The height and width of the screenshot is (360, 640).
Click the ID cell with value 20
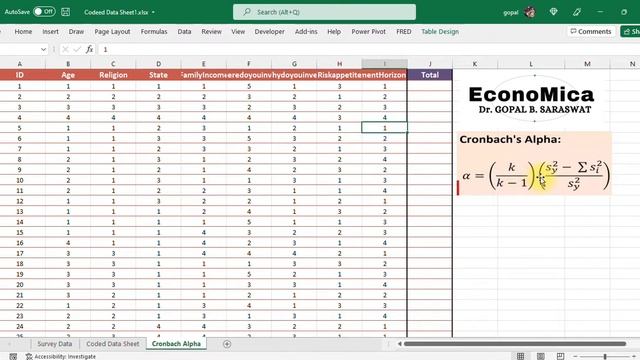tap(20, 284)
